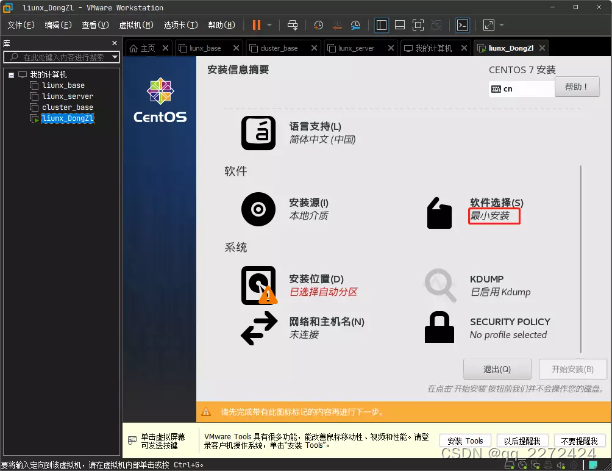Click the 安装 Tools button
Image resolution: width=612 pixels, height=471 pixels.
point(465,441)
